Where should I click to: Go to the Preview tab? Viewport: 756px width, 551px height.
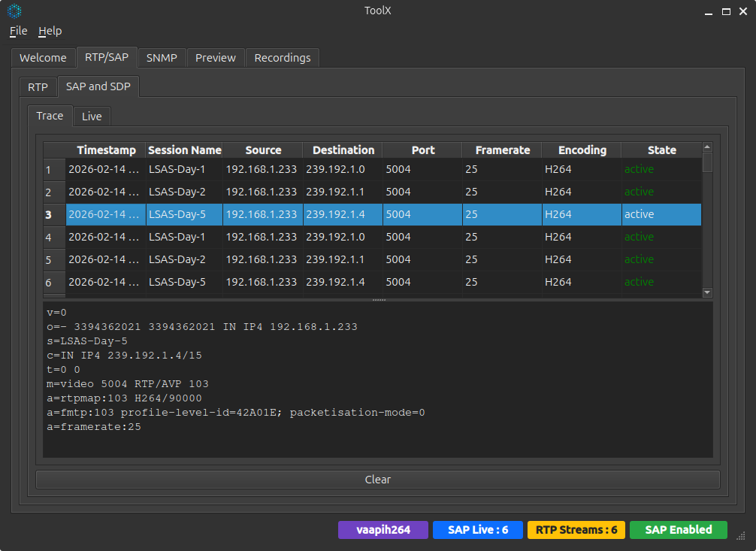215,58
